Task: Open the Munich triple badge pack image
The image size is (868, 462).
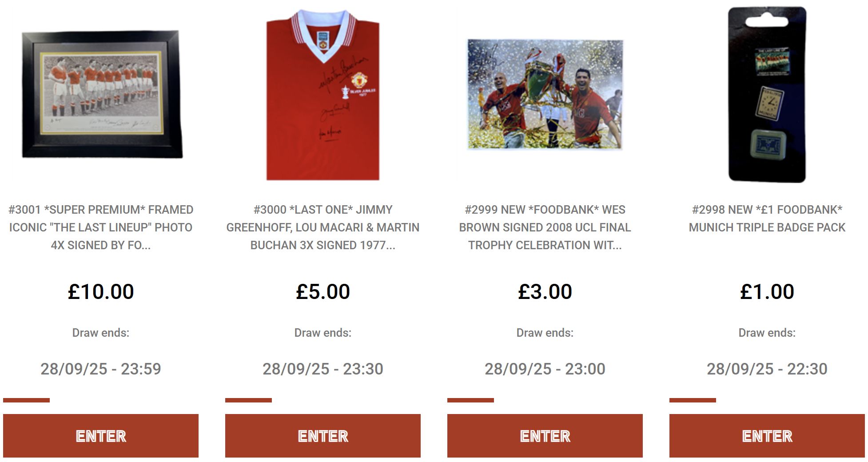Action: (x=767, y=94)
